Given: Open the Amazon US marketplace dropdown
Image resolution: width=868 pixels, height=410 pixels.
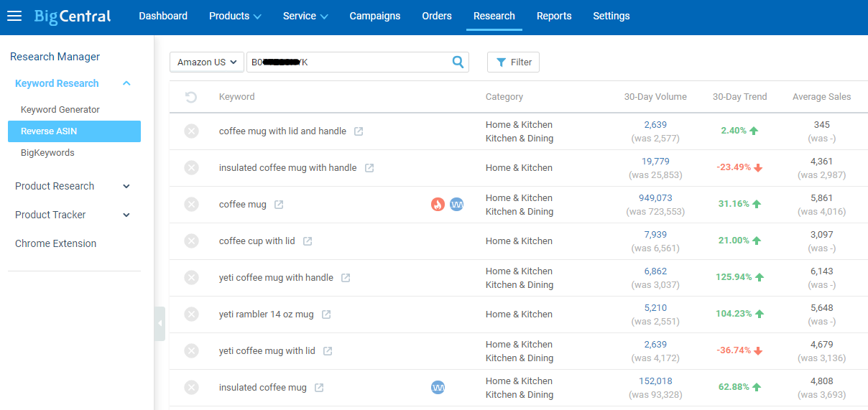Looking at the screenshot, I should pyautogui.click(x=207, y=62).
